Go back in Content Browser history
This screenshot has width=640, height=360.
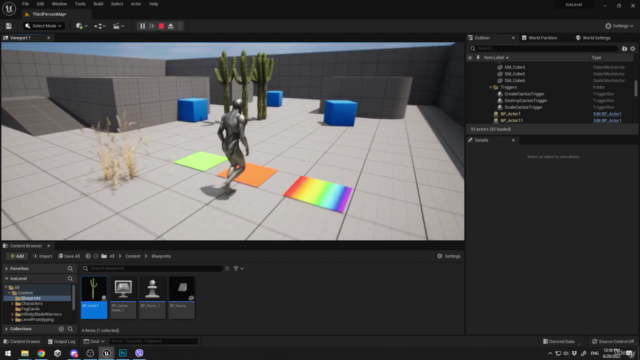point(88,256)
